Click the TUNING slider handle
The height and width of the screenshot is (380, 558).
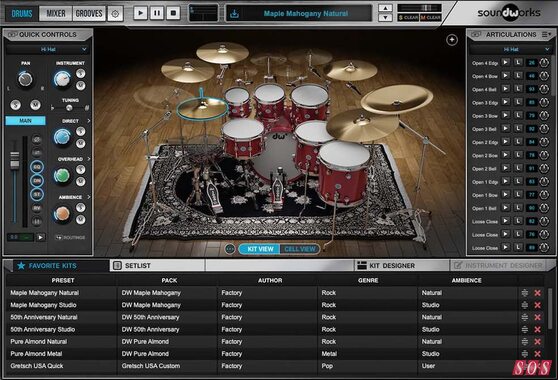click(69, 107)
